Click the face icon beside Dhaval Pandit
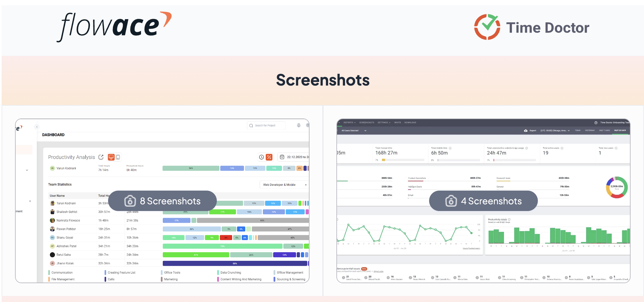This screenshot has height=302, width=644. [x=366, y=278]
